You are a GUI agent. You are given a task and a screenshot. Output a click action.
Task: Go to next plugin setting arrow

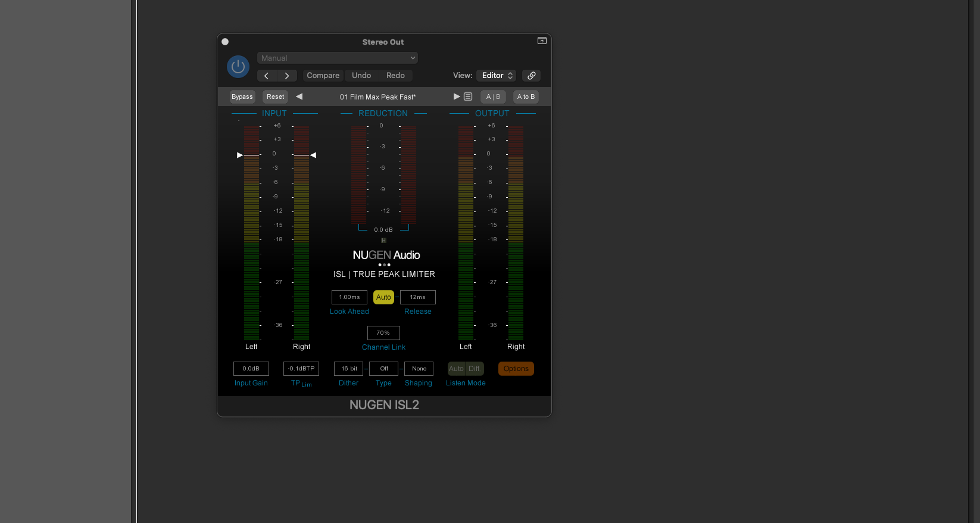pyautogui.click(x=287, y=76)
